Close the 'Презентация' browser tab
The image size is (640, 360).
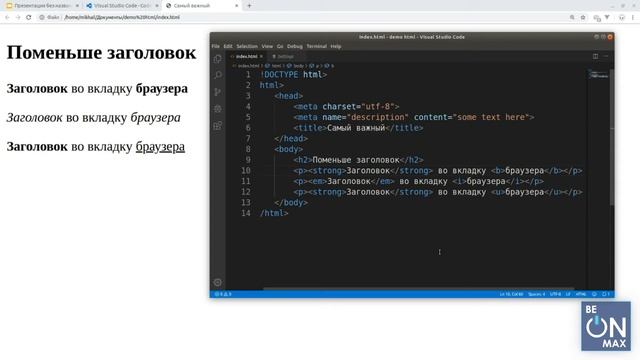pos(77,6)
